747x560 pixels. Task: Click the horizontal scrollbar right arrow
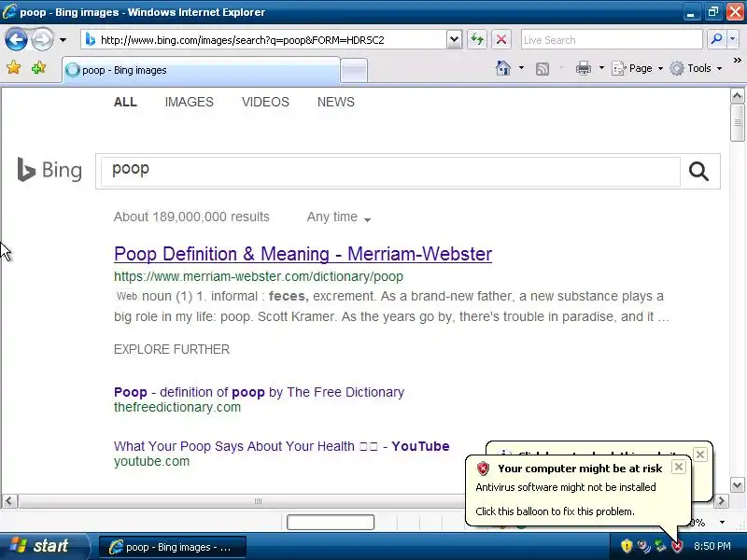click(721, 501)
